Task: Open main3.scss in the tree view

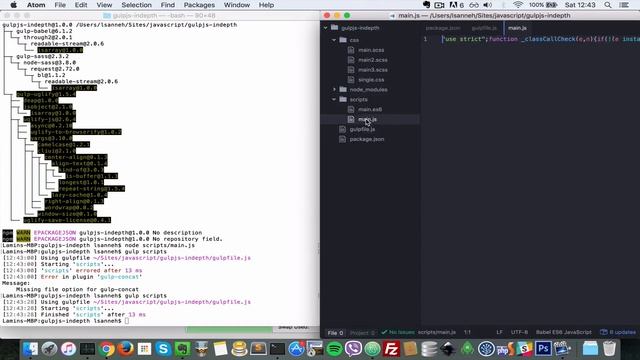Action: point(373,70)
